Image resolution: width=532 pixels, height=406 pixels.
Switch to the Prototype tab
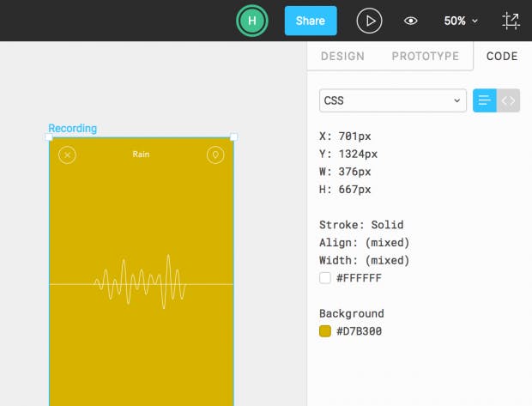pyautogui.click(x=425, y=56)
